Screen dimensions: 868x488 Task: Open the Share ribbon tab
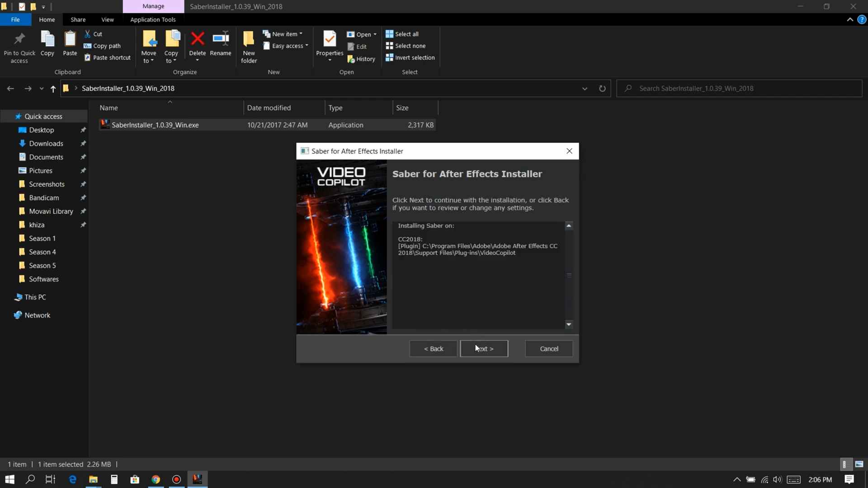[78, 19]
